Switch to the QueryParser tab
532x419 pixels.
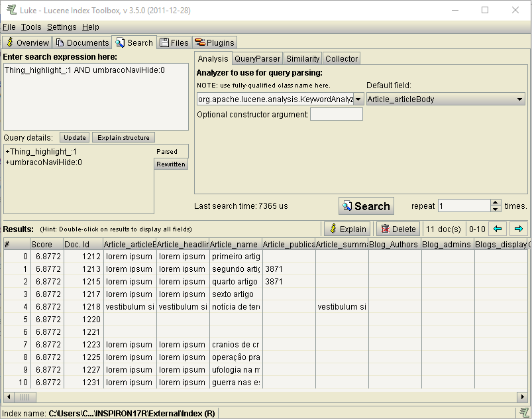258,58
